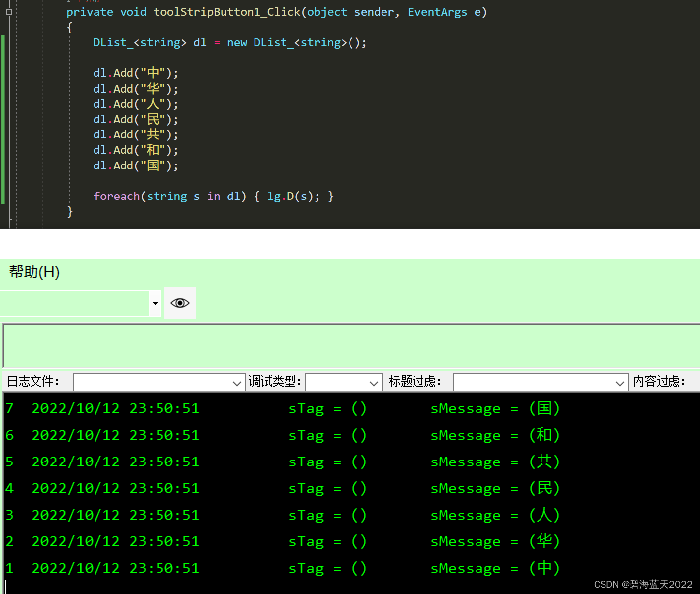This screenshot has height=594, width=700.
Task: Click the 内容过虑 label
Action: (x=659, y=381)
